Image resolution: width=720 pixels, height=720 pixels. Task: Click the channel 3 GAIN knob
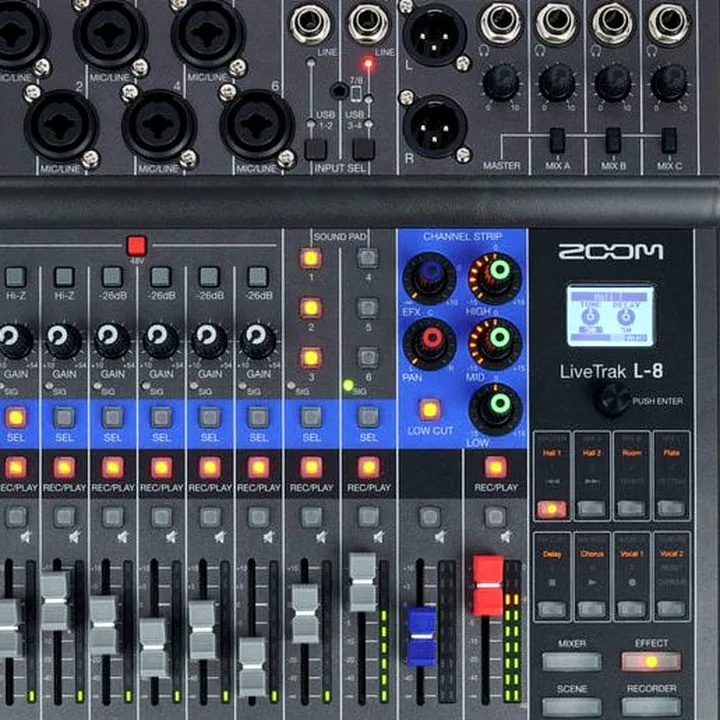[x=112, y=340]
